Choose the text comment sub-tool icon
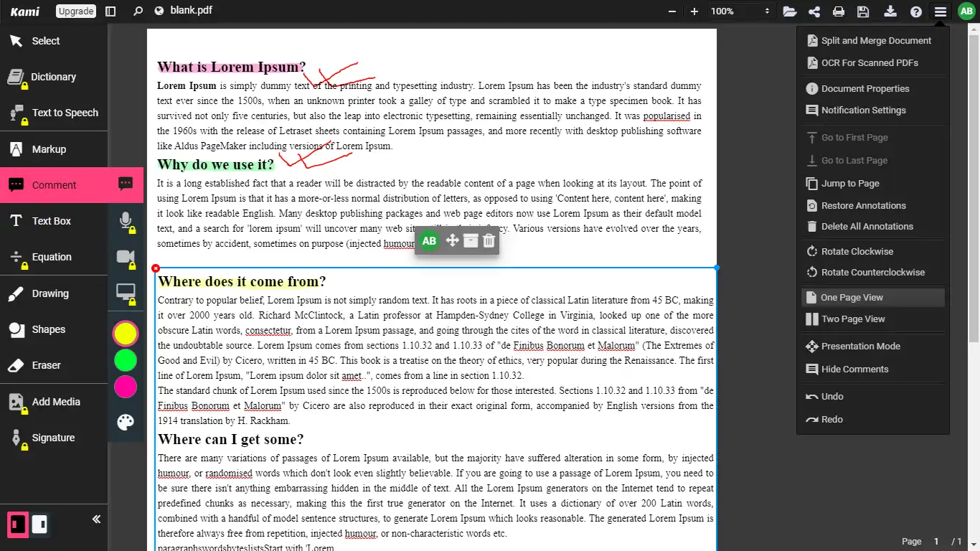The height and width of the screenshot is (551, 980). pyautogui.click(x=126, y=184)
